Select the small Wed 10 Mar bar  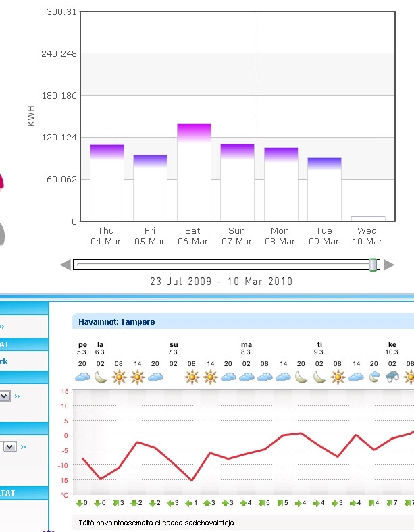coord(368,218)
